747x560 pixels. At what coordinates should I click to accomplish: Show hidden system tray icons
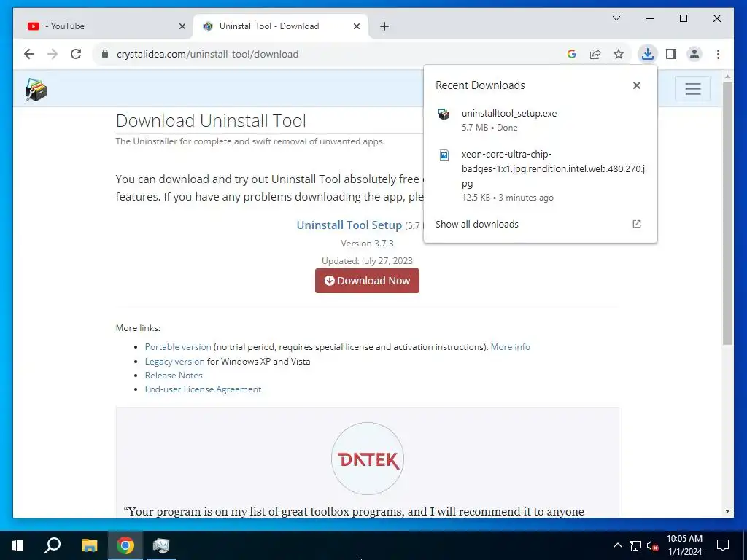point(617,545)
